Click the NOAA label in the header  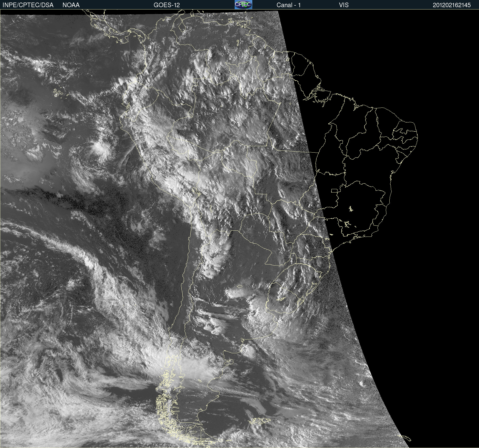coord(71,5)
